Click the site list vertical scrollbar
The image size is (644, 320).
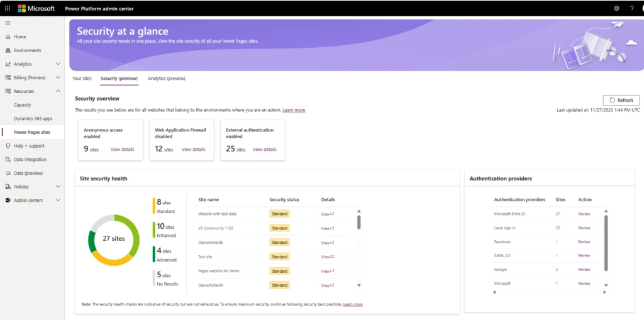[x=359, y=223]
